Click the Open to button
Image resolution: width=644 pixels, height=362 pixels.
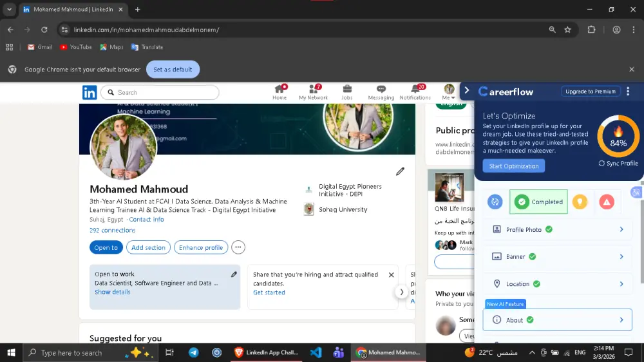coord(106,247)
